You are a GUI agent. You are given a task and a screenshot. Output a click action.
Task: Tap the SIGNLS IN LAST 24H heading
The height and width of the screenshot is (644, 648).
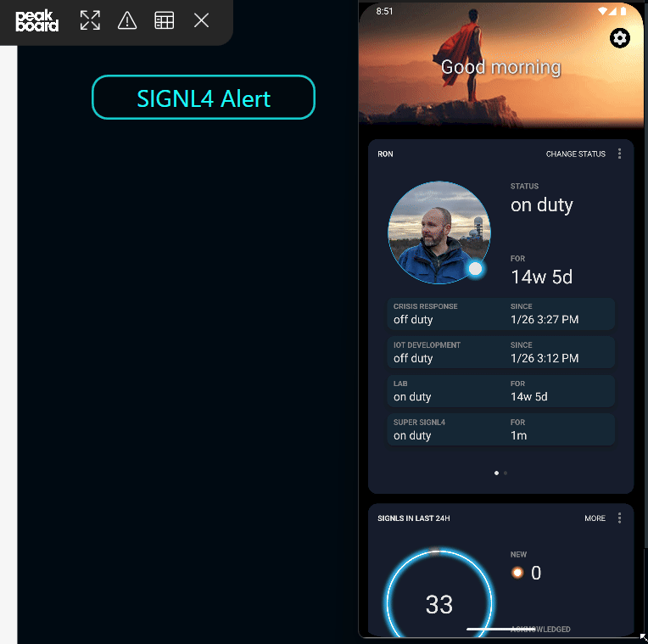pyautogui.click(x=413, y=518)
